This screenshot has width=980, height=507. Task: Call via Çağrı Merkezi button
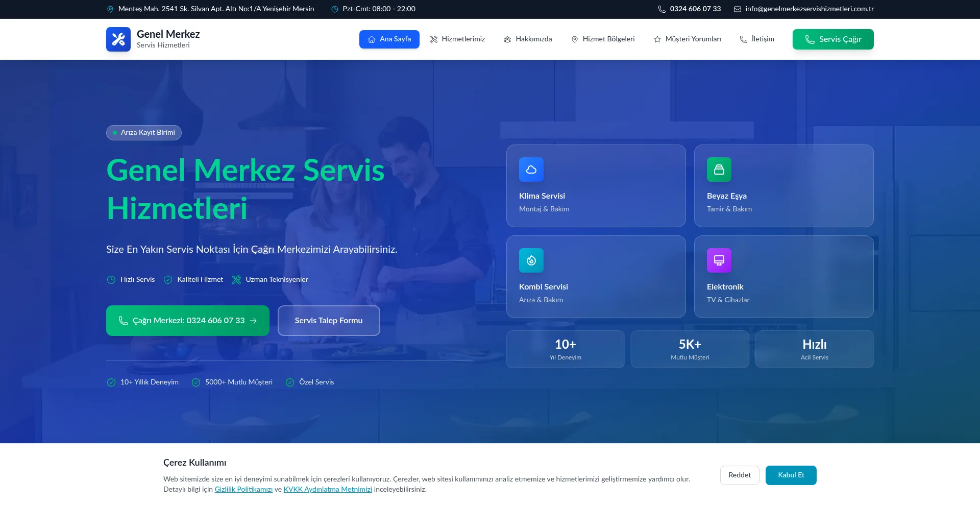coord(187,321)
